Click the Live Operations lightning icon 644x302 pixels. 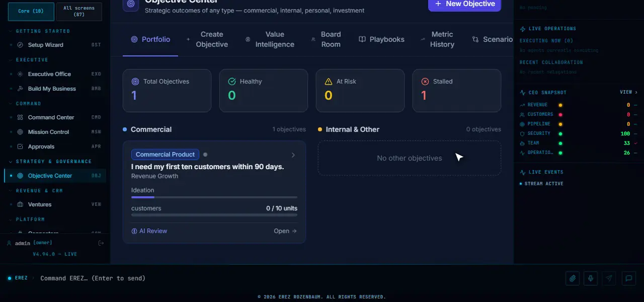[523, 29]
